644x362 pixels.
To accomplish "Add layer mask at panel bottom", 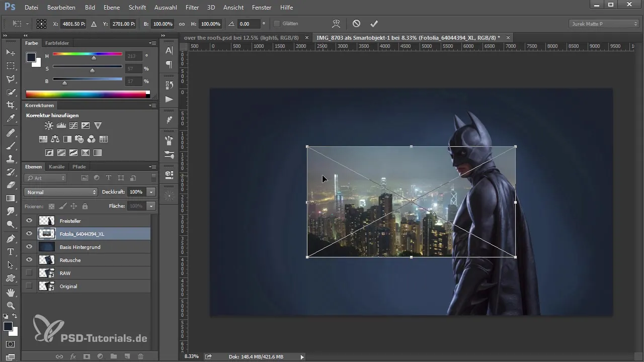I will point(86,356).
